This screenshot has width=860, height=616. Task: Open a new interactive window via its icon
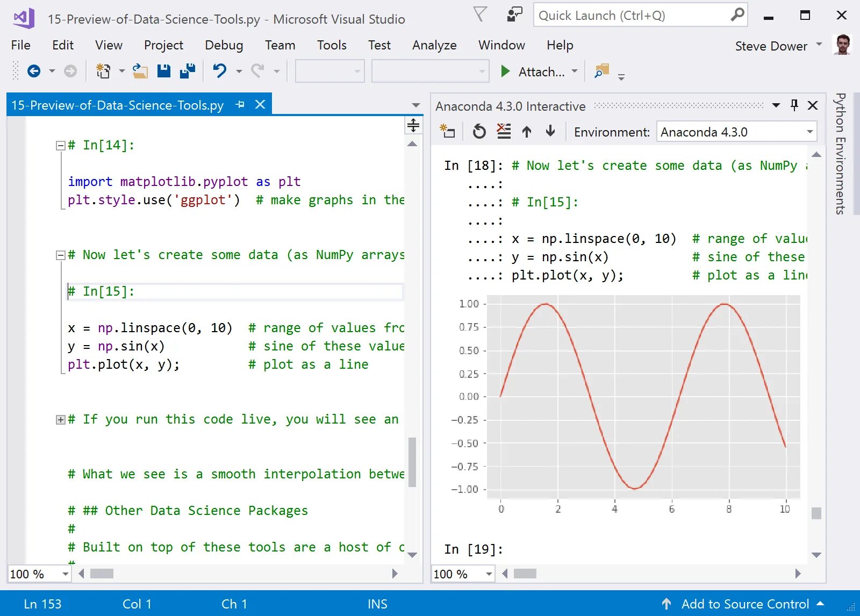[x=447, y=131]
